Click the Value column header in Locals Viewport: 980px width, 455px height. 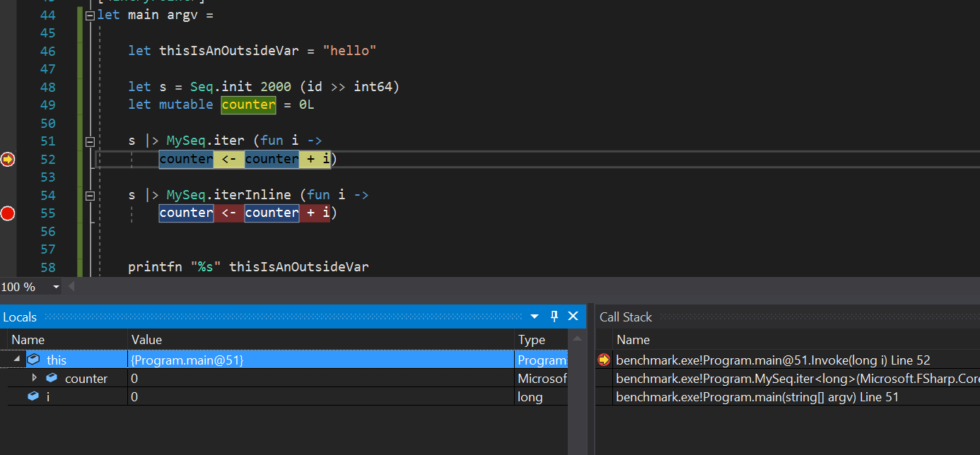321,340
